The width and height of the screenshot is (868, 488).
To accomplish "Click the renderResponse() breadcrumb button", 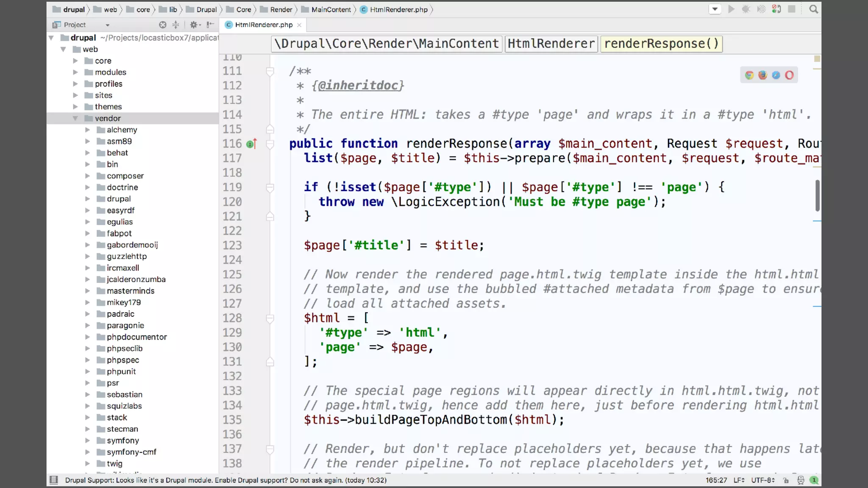I will [x=661, y=44].
